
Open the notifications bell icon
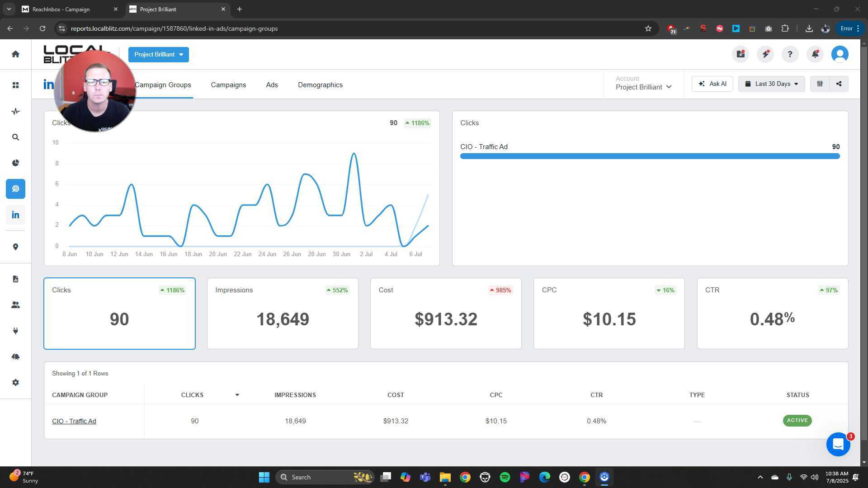(815, 54)
